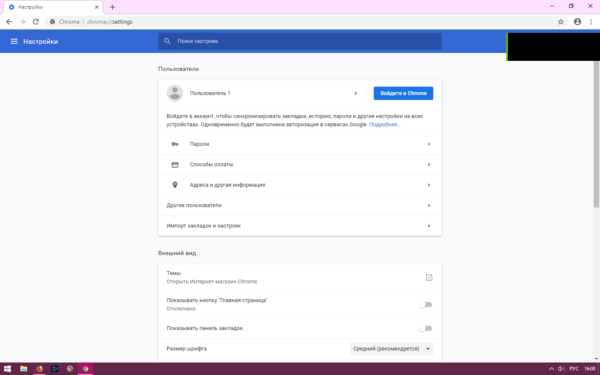Focus the Поиск настроек search field
This screenshot has height=375, width=600.
pos(300,41)
